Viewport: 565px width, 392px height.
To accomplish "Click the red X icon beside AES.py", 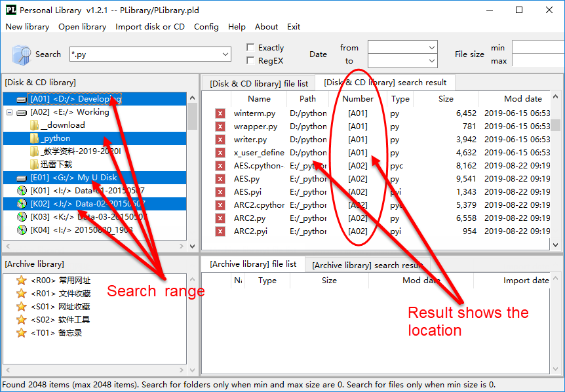I will [220, 179].
